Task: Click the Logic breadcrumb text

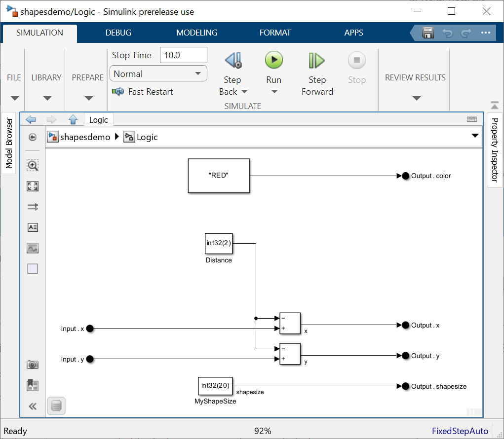Action: pyautogui.click(x=147, y=137)
